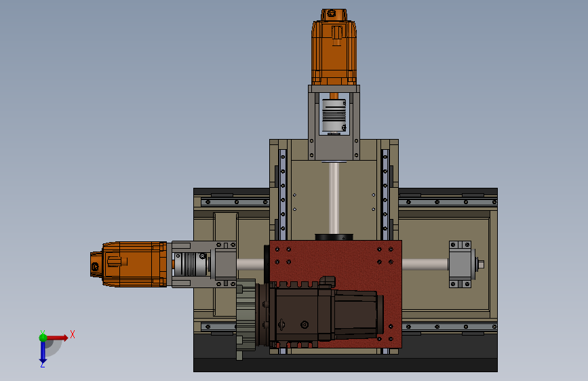This screenshot has height=381, width=588.
Task: Select the left orange servo motor
Action: click(128, 264)
